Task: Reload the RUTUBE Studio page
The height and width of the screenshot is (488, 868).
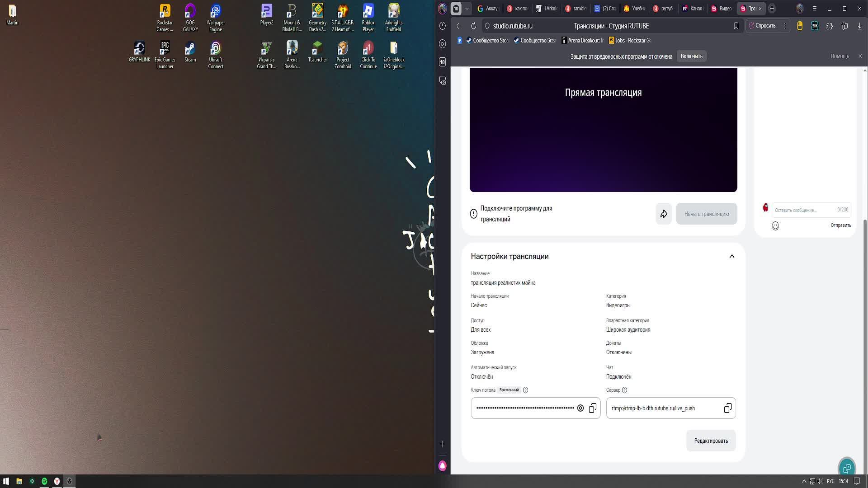Action: [x=473, y=26]
